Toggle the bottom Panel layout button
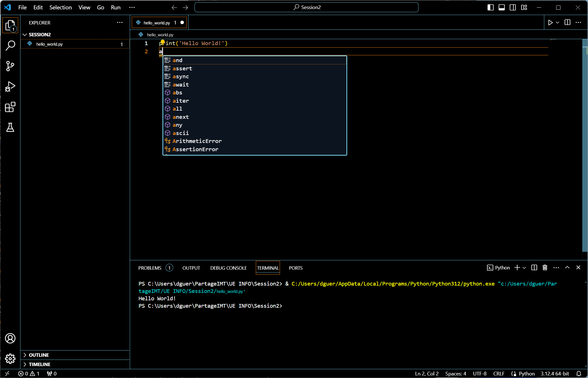This screenshot has height=378, width=588. [x=502, y=7]
